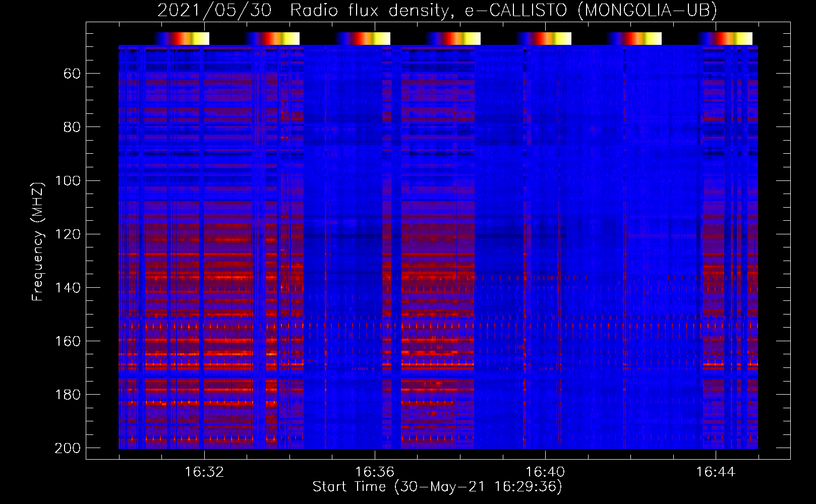Click the 80 MHz frequency tick label
The image size is (816, 504).
pos(72,128)
